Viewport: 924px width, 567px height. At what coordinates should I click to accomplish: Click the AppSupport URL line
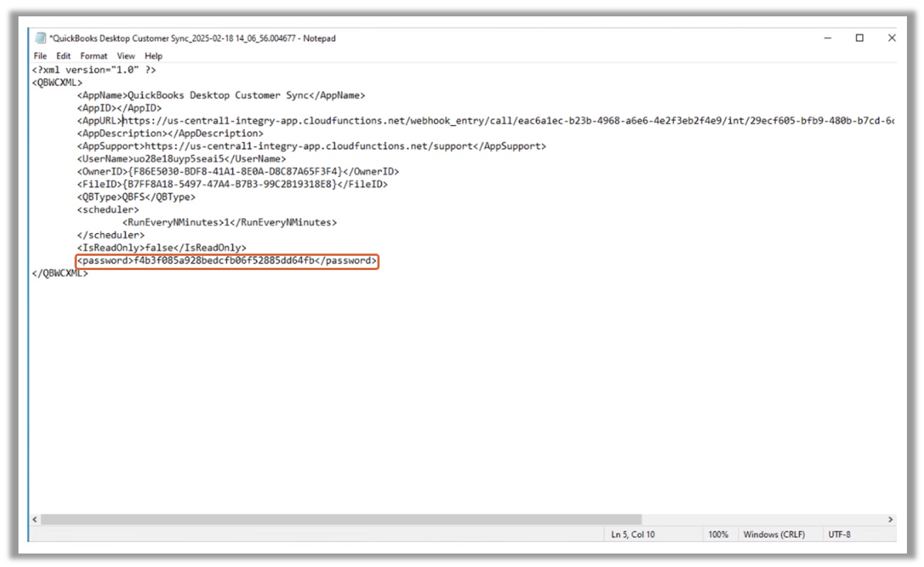click(x=311, y=146)
